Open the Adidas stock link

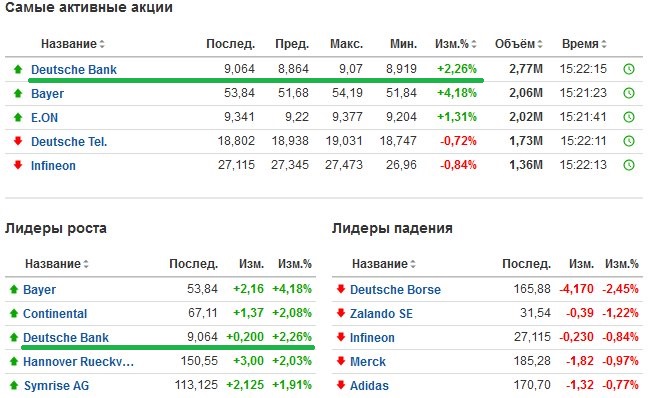[x=369, y=386]
